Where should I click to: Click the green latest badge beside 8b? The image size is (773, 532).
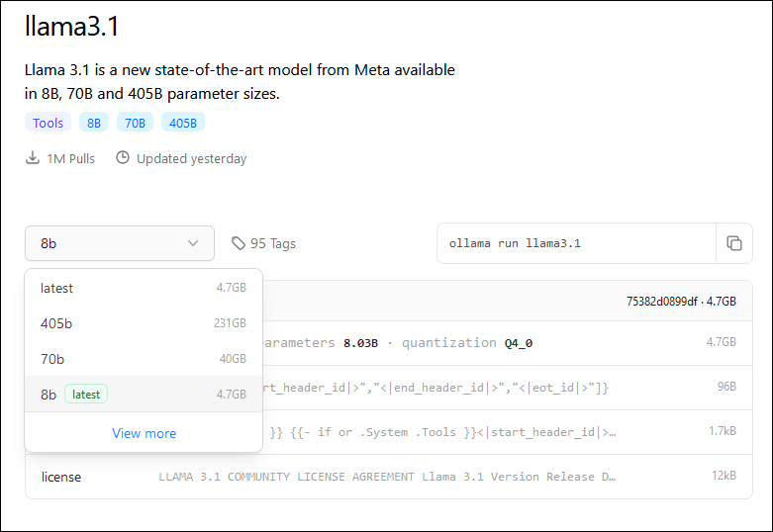pyautogui.click(x=86, y=395)
